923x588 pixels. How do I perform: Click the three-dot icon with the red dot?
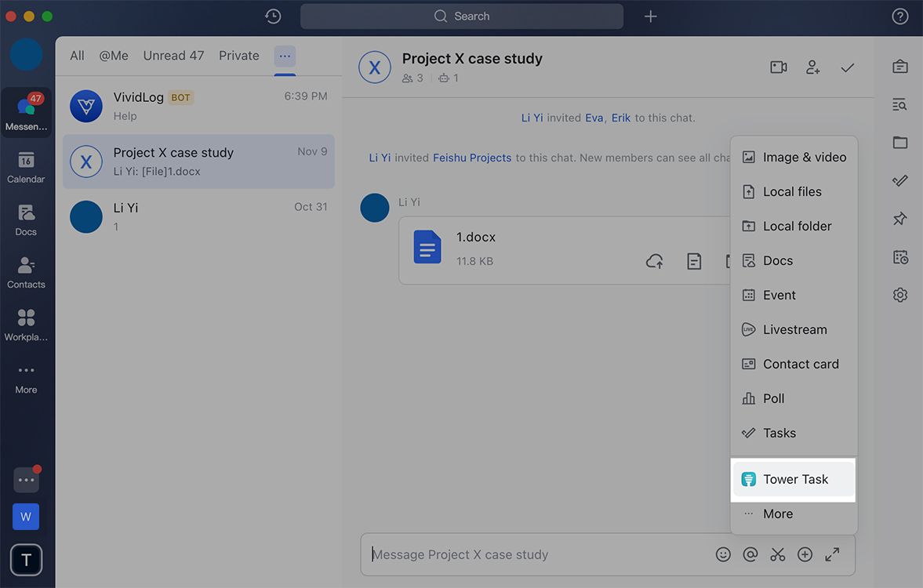(x=26, y=480)
